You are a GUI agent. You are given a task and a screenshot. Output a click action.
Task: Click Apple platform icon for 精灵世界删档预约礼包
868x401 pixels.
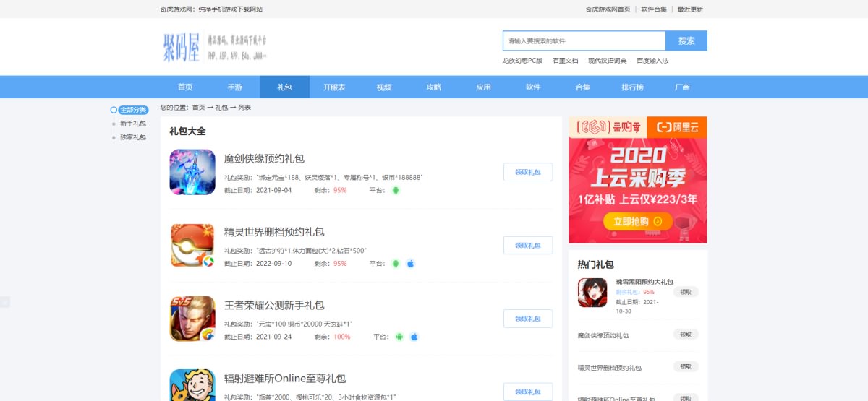[x=410, y=264]
